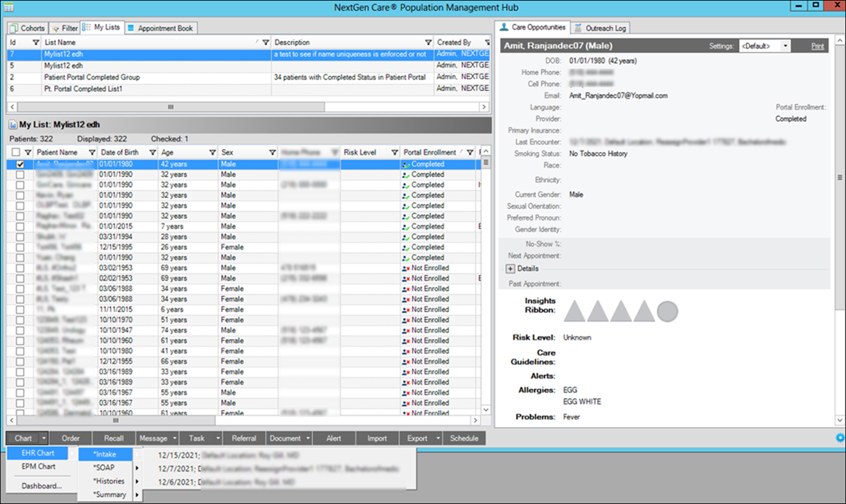Screen dimensions: 846x504
Task: Click the Import button
Action: click(377, 438)
